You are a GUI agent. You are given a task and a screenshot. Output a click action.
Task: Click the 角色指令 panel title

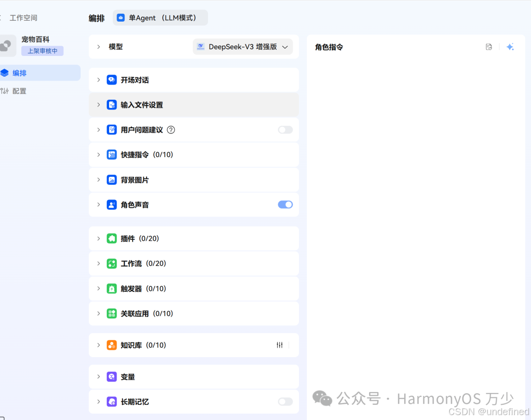pos(329,47)
